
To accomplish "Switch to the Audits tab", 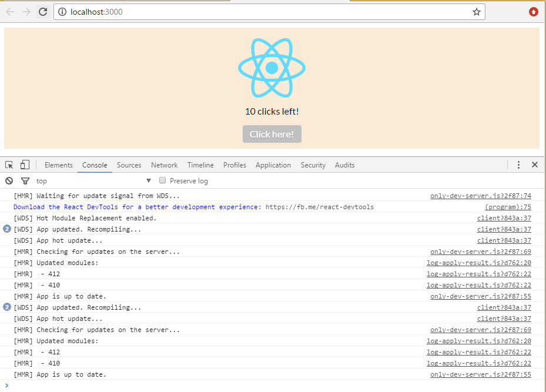I will [x=345, y=165].
